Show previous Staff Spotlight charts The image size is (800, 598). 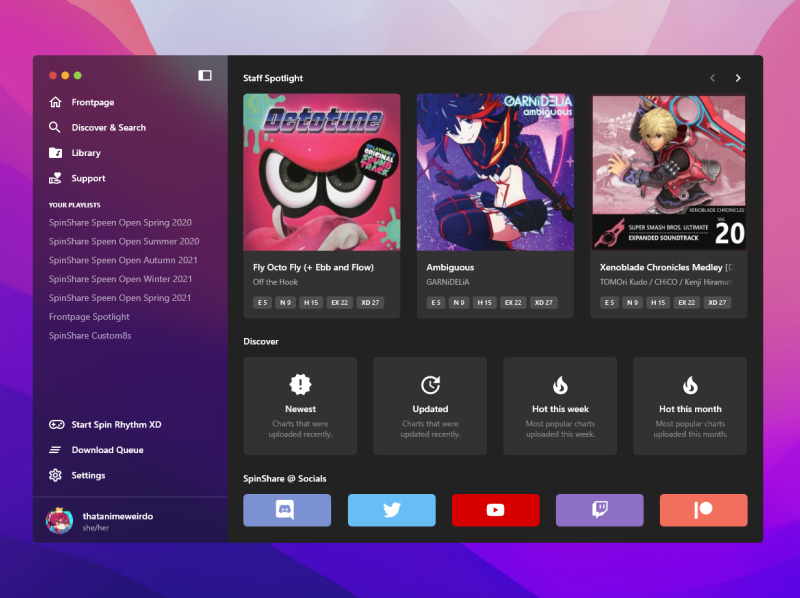pyautogui.click(x=712, y=77)
